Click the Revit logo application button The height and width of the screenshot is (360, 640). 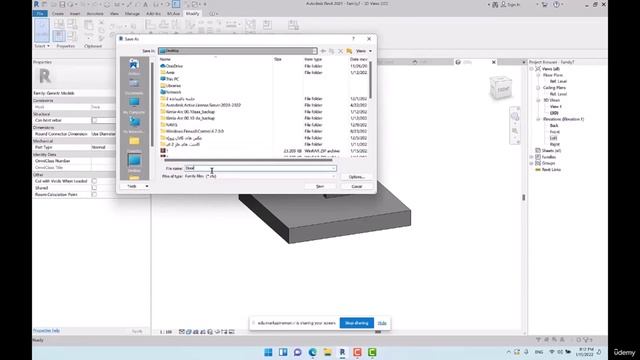[x=36, y=4]
